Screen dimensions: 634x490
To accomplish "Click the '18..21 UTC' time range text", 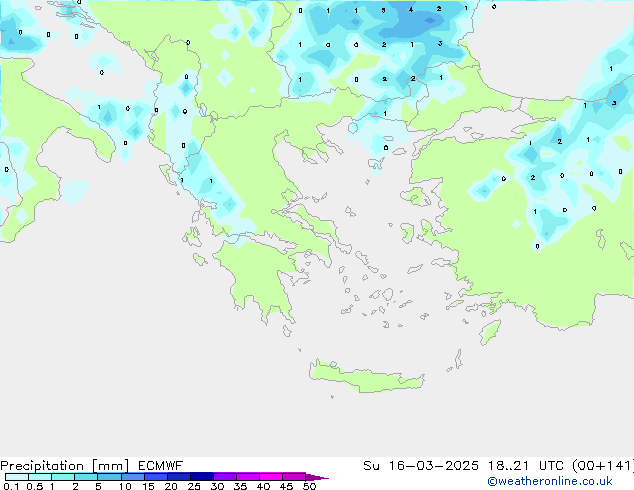I will pyautogui.click(x=527, y=466).
